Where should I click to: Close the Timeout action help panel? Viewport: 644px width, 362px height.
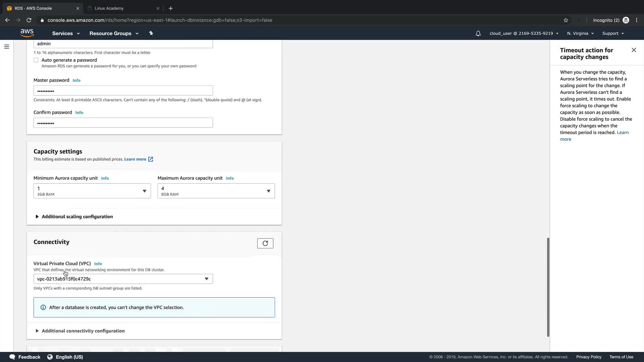point(634,50)
